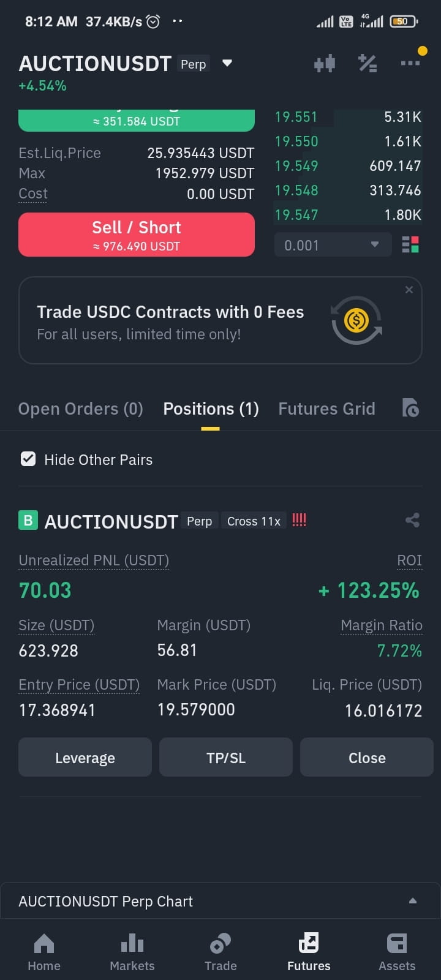Image resolution: width=441 pixels, height=980 pixels.
Task: Open the AUCTIONUSDT pair selector arrow
Action: coord(227,63)
